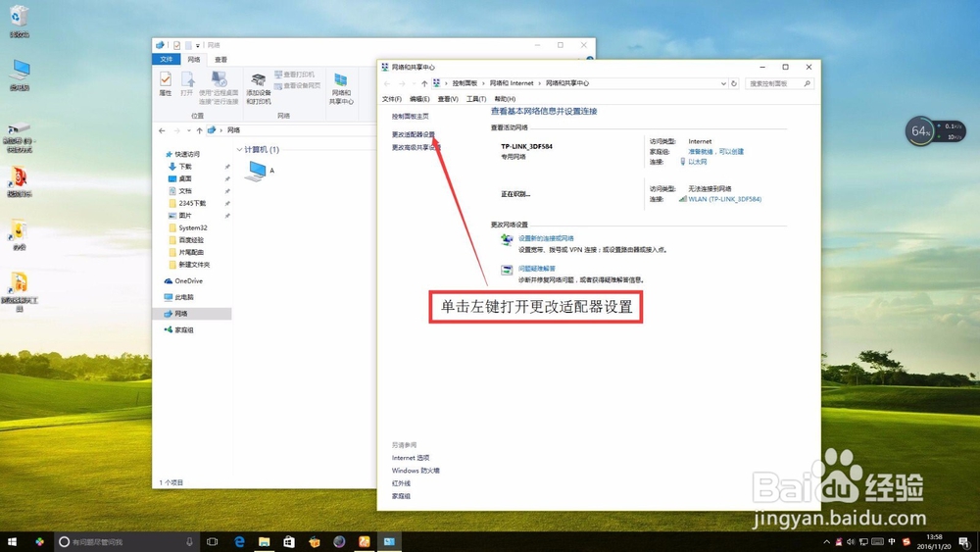Refresh the control panel address bar
Image resolution: width=980 pixels, height=552 pixels.
[734, 83]
